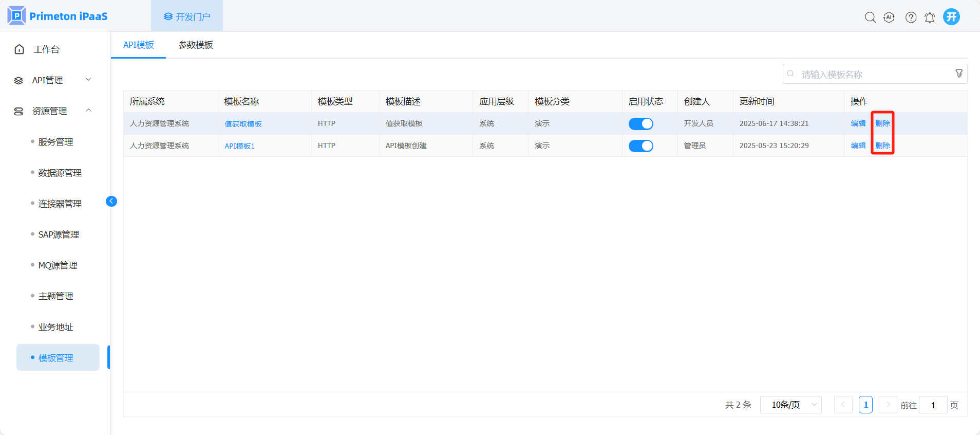Select 数据源管理 in the sidebar
The height and width of the screenshot is (435, 980).
click(60, 173)
